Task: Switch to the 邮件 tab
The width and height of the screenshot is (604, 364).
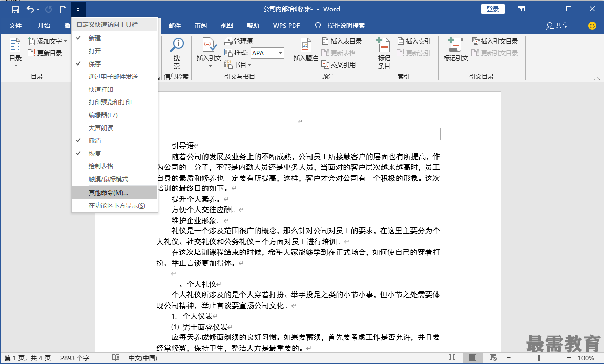Action: pos(175,26)
